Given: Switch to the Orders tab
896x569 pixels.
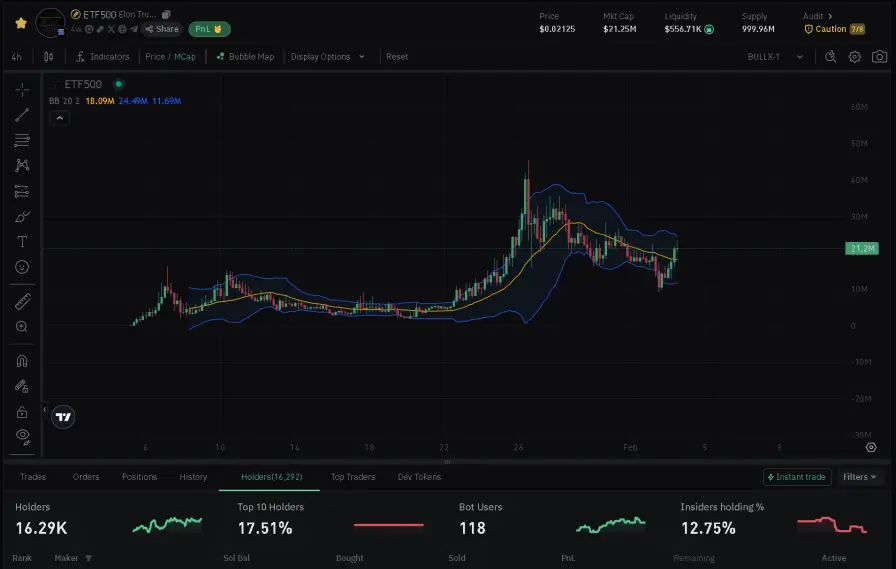Looking at the screenshot, I should (x=86, y=476).
